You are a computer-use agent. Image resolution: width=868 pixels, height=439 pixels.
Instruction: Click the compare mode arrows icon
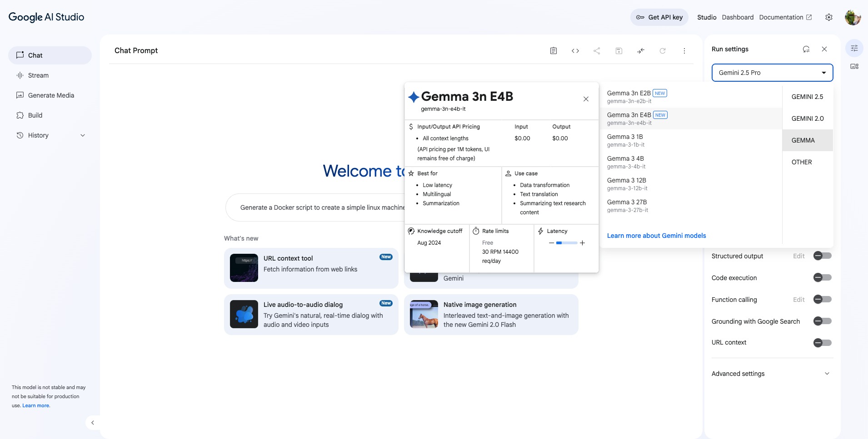point(640,51)
